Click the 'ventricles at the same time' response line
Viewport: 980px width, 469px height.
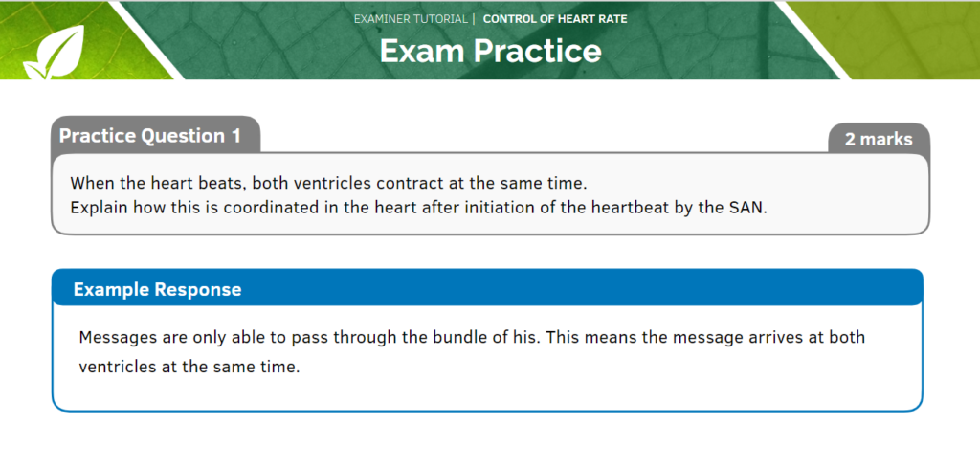point(189,367)
